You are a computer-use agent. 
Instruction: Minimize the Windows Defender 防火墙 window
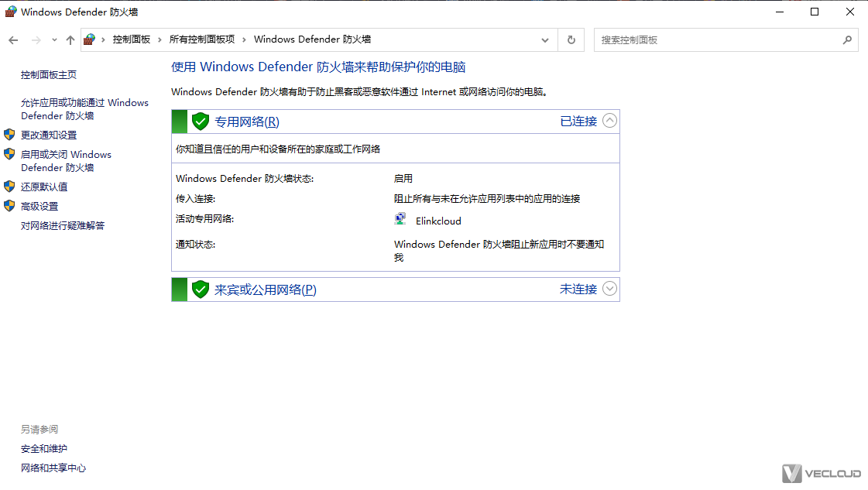(780, 12)
